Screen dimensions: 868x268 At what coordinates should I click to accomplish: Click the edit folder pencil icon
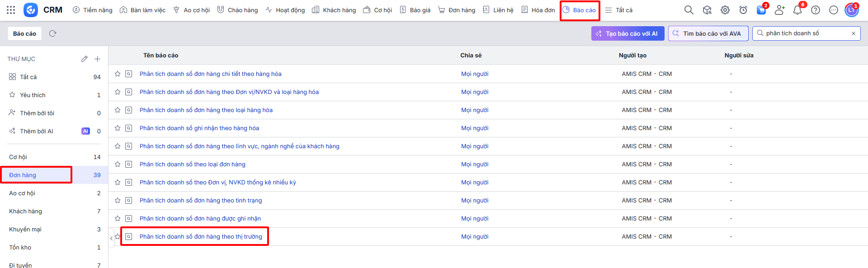[84, 59]
